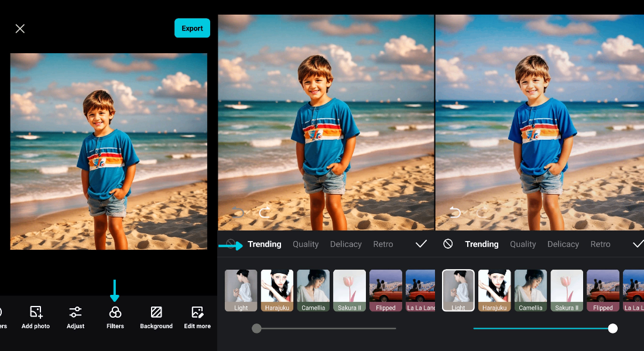Apply the Flipped filter in middle panel
This screenshot has width=644, height=351.
tap(386, 290)
